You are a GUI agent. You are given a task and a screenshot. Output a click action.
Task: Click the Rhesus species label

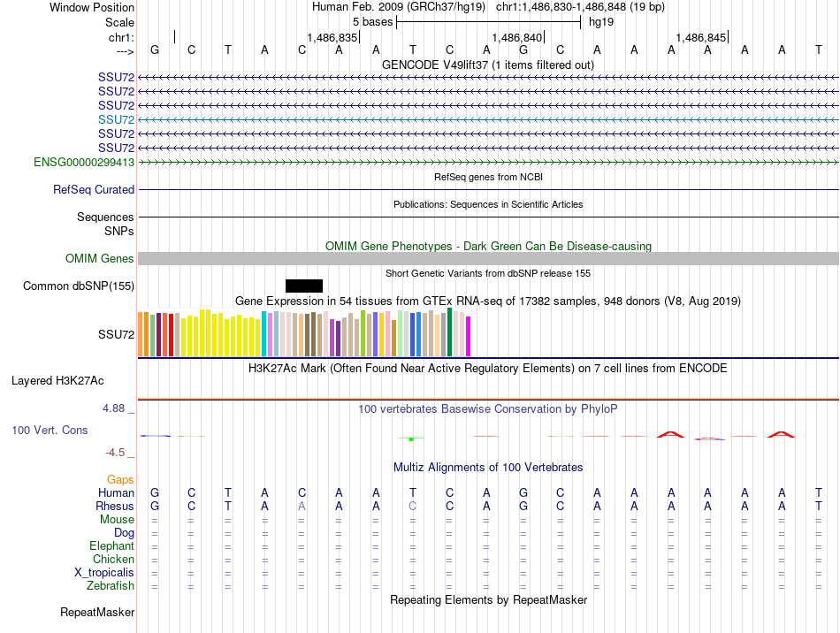pyautogui.click(x=115, y=506)
